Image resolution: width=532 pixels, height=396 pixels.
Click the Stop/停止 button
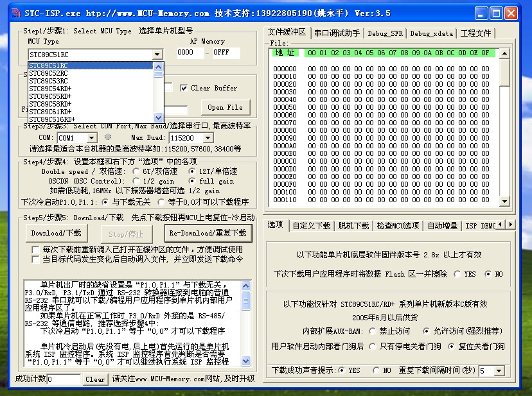pos(126,234)
